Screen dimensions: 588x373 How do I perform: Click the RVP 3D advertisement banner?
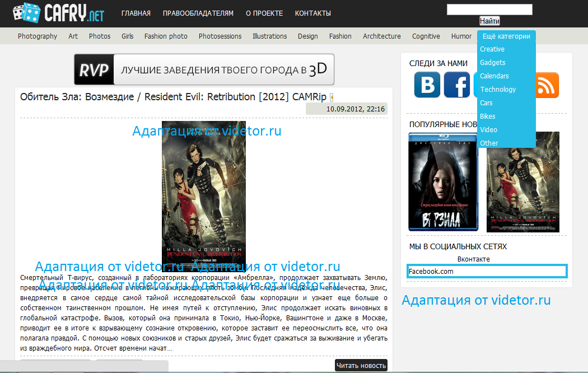(204, 69)
